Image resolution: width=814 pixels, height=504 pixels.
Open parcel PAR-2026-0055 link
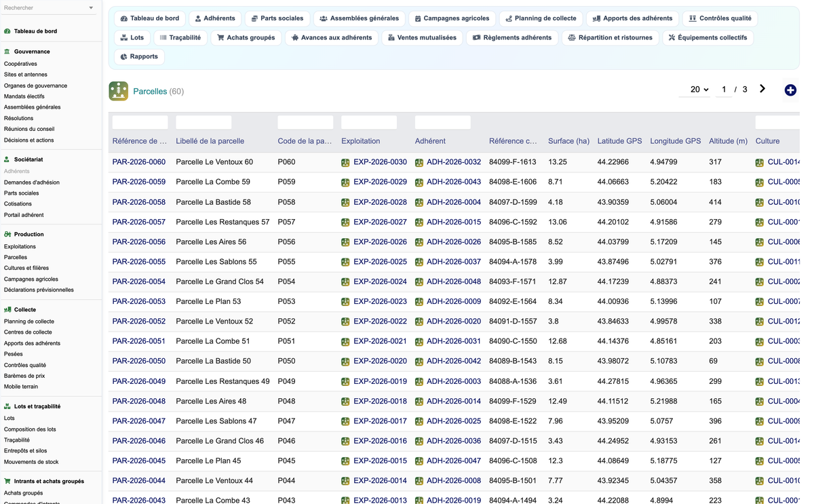(x=139, y=262)
